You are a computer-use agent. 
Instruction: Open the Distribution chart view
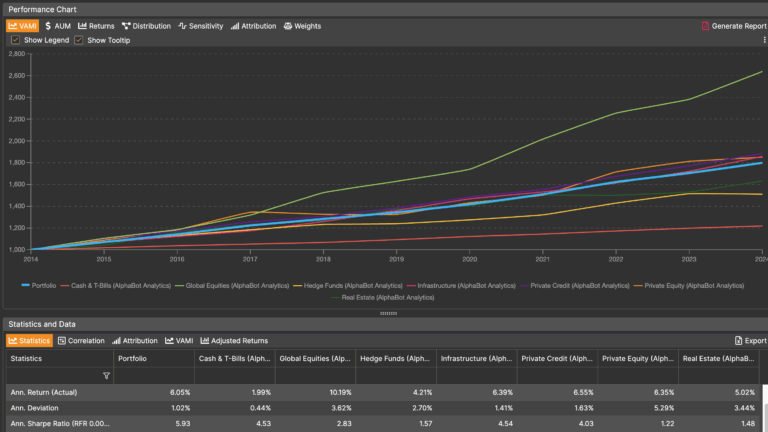[x=146, y=26]
